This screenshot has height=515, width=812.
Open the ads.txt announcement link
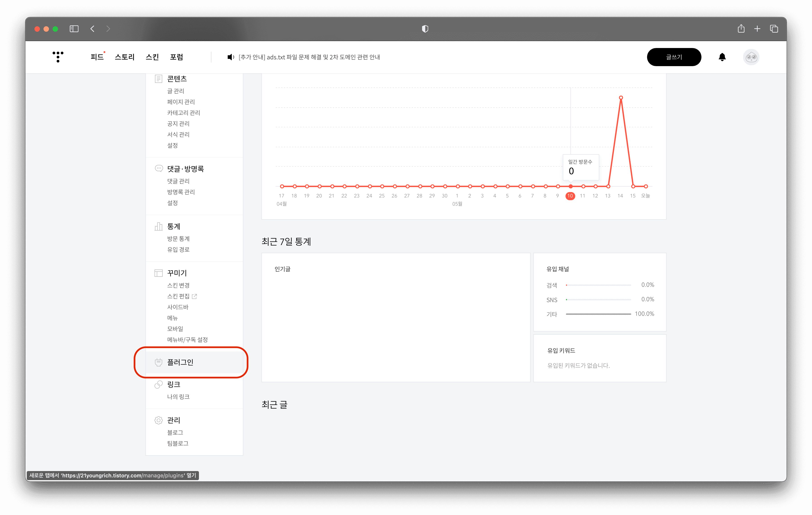309,57
